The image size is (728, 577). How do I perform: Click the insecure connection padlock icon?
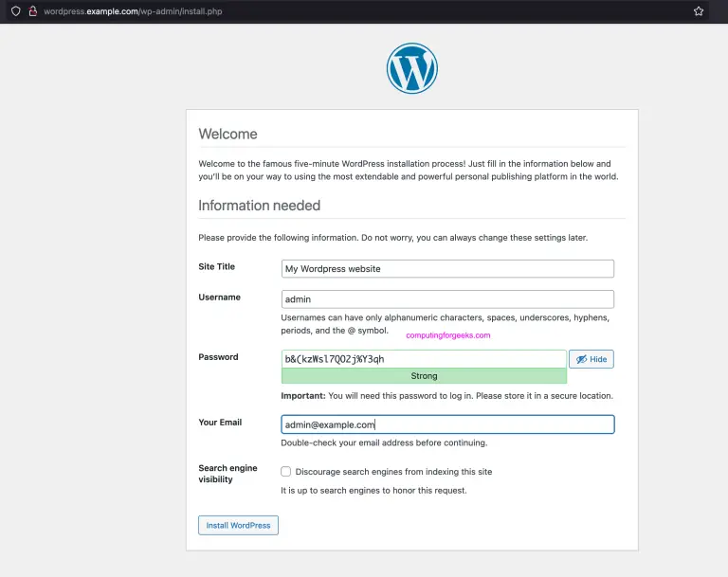(x=32, y=11)
